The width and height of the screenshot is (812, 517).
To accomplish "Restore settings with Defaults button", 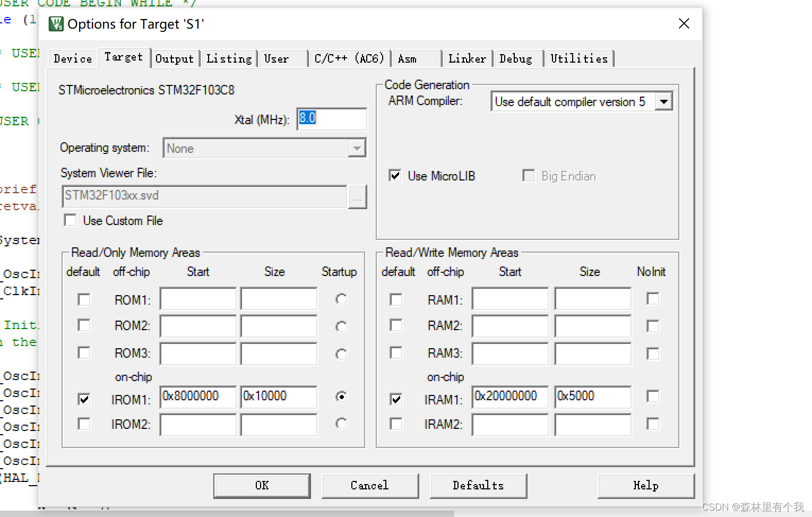I will click(478, 486).
